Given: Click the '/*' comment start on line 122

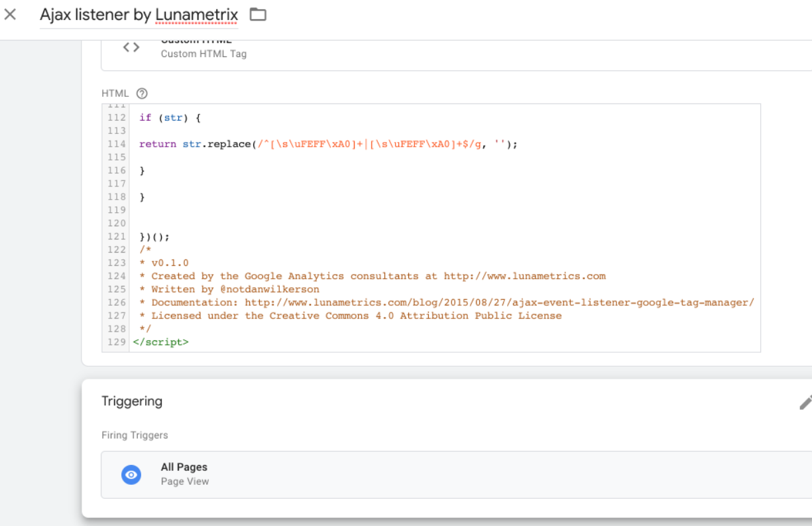Looking at the screenshot, I should click(145, 249).
